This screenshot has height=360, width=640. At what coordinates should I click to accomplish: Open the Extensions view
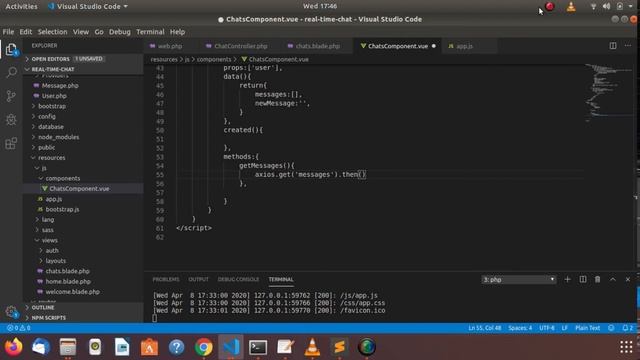coord(11,143)
